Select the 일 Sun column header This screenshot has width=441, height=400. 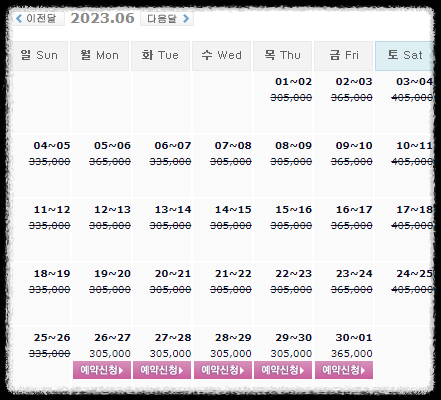tap(39, 56)
